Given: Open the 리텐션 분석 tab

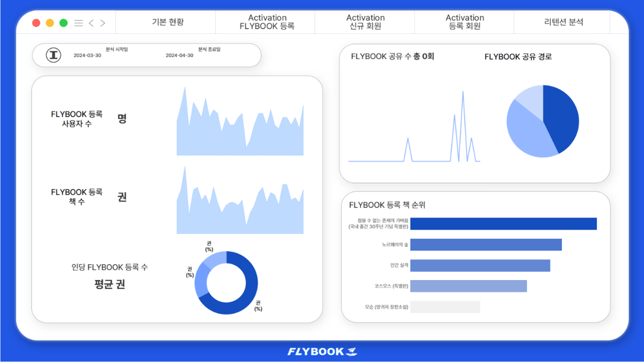Looking at the screenshot, I should [563, 22].
